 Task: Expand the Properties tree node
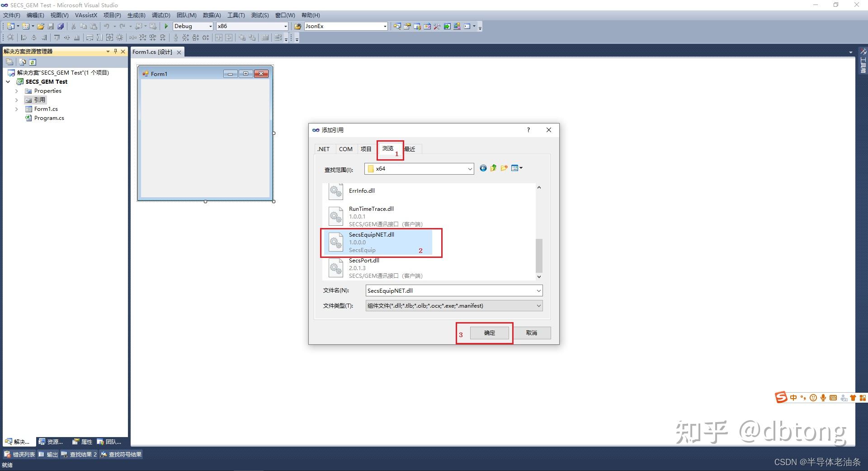(17, 91)
